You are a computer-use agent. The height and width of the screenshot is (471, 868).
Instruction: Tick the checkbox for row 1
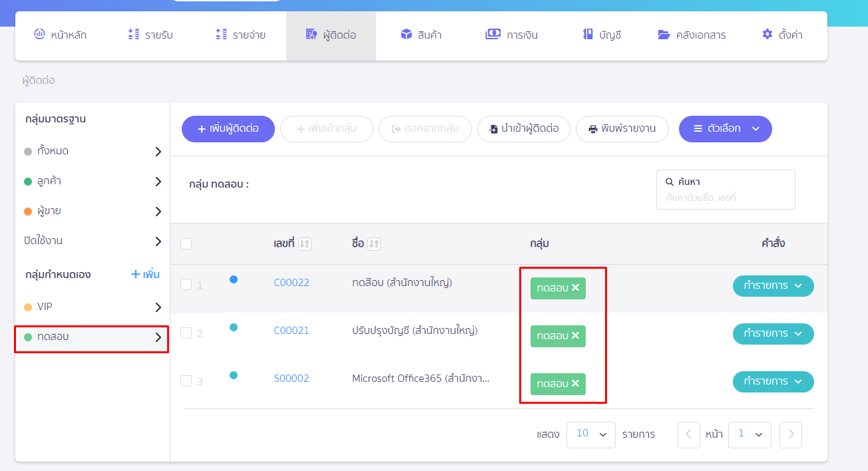click(x=186, y=285)
